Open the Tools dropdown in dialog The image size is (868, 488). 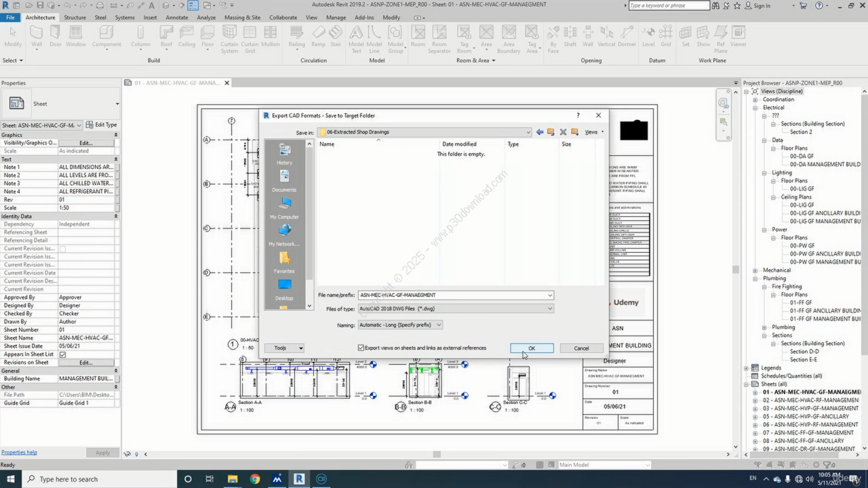[284, 348]
